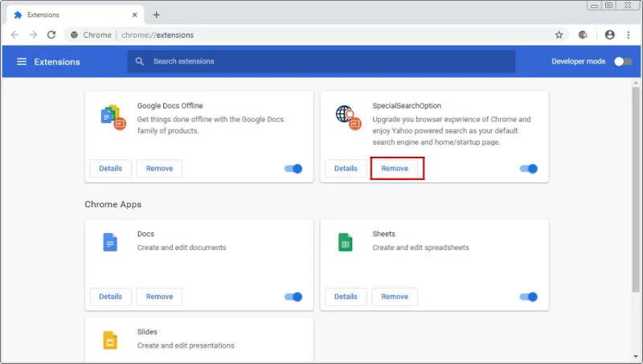The image size is (643, 364).
Task: Select the Extensions browser tab
Action: coord(76,14)
